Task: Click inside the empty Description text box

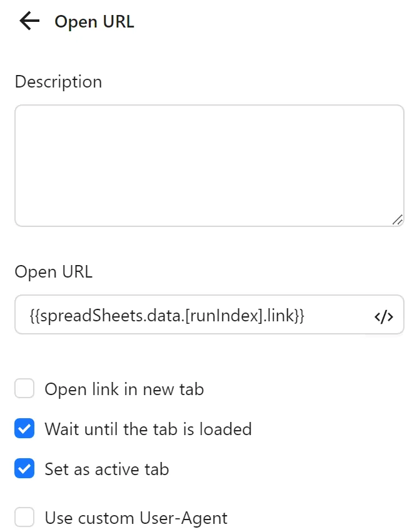Action: (209, 165)
